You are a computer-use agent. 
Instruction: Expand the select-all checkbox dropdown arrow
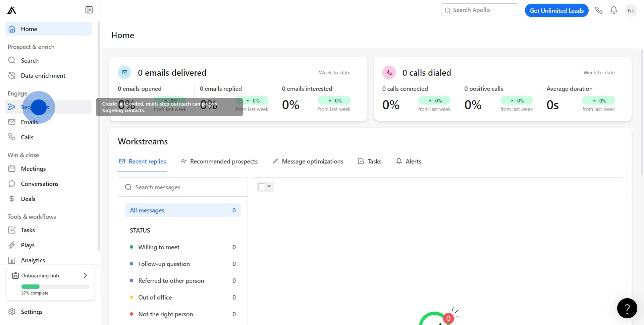pyautogui.click(x=269, y=187)
